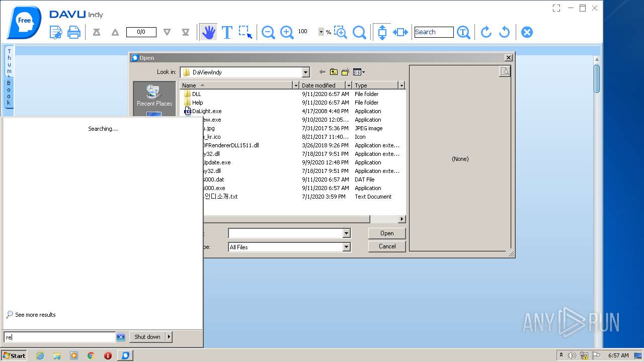The image size is (644, 362).
Task: Open Chrome from the taskbar
Action: (91, 355)
